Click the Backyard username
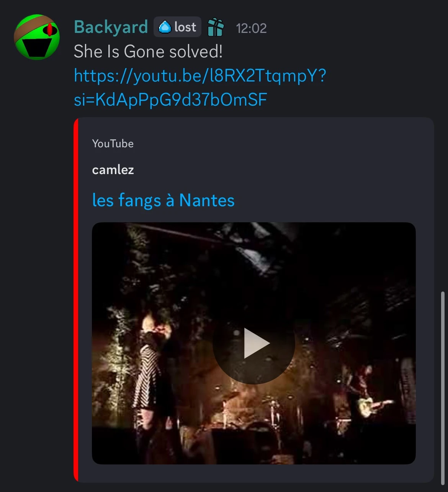This screenshot has height=492, width=448. 111,27
